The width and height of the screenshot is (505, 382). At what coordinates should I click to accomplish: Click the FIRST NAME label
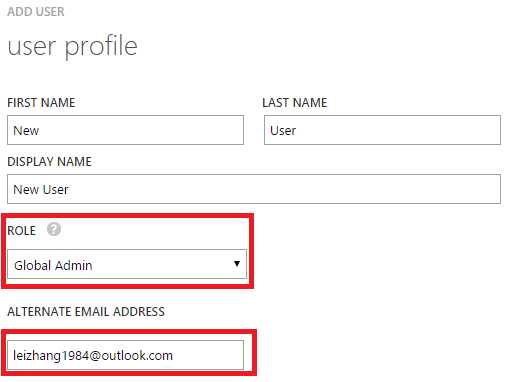(x=41, y=103)
